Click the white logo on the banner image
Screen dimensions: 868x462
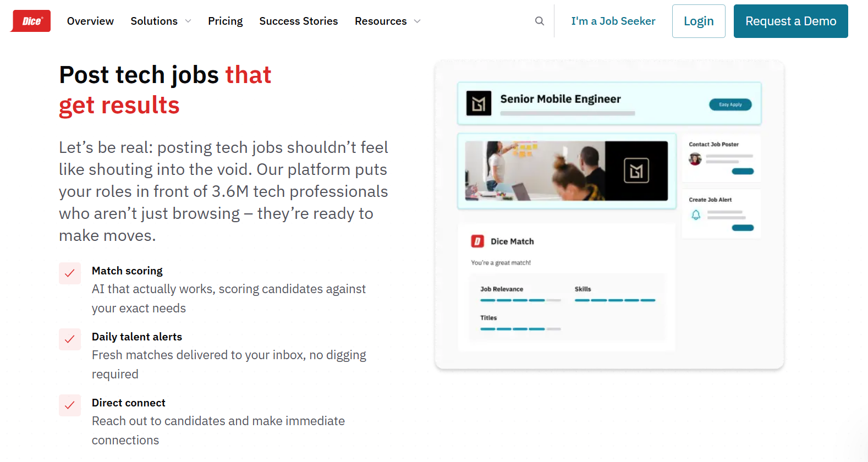pos(636,171)
